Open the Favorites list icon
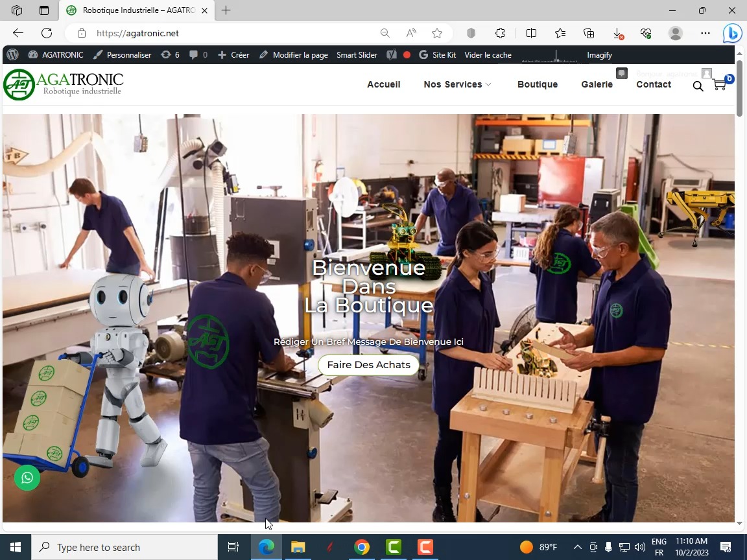 [560, 33]
